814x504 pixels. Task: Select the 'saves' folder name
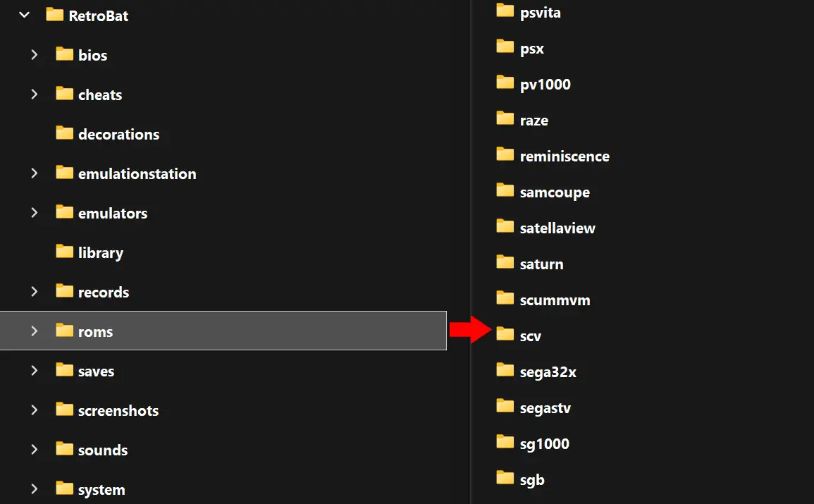[x=96, y=371]
